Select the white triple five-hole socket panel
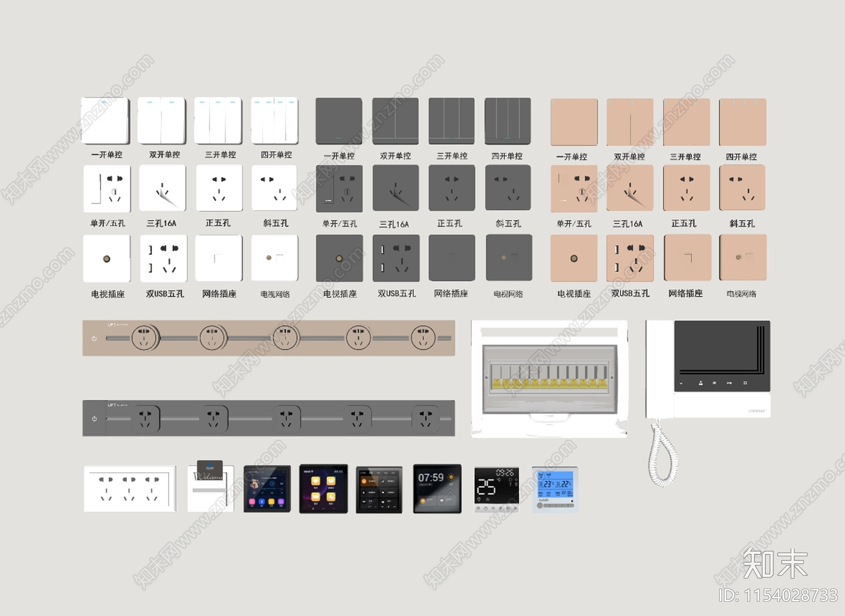The width and height of the screenshot is (845, 616). [x=130, y=489]
